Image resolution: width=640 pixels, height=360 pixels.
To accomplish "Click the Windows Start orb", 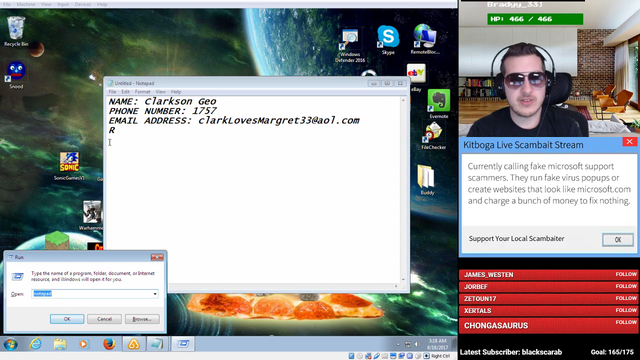I will (x=11, y=344).
